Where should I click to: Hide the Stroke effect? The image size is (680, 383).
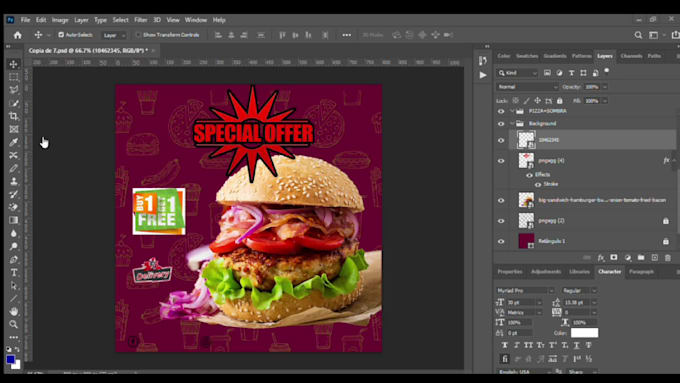tap(538, 184)
